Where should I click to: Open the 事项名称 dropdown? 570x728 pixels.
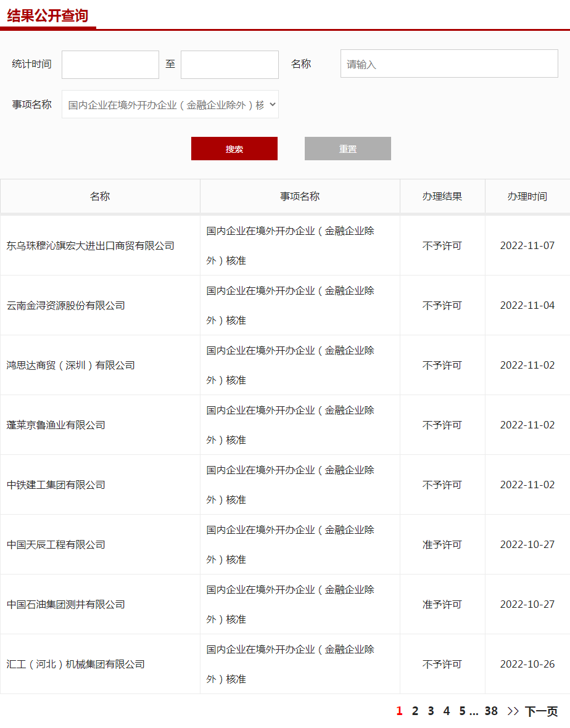pyautogui.click(x=170, y=104)
